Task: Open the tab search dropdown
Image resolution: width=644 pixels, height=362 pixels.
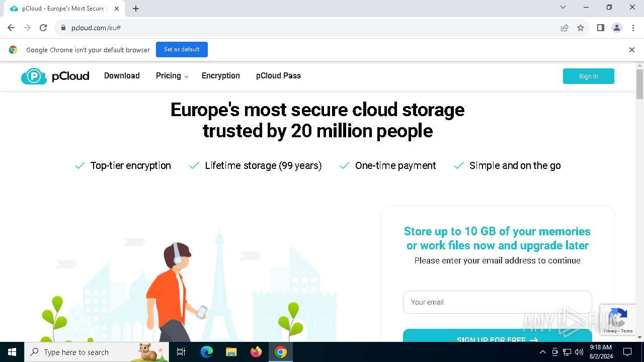Action: [563, 7]
